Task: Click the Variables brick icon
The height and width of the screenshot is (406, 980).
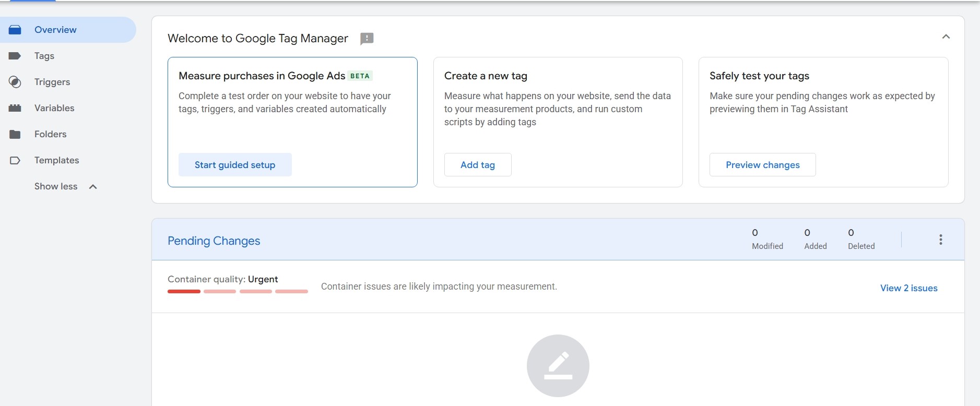Action: click(x=15, y=108)
